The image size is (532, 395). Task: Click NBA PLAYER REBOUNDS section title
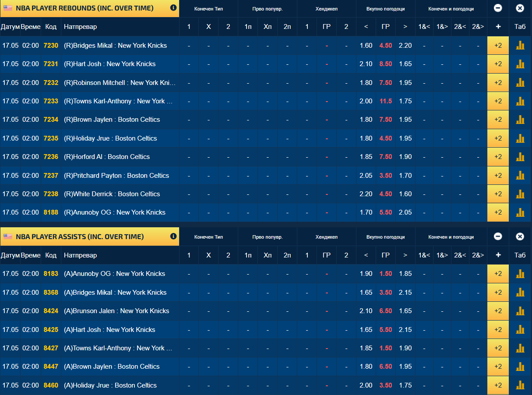[x=85, y=8]
